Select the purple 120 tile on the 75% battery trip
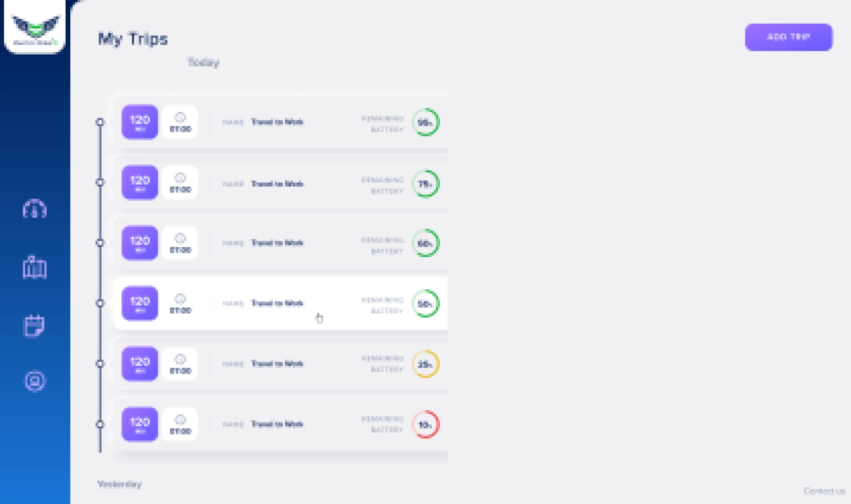 140,183
